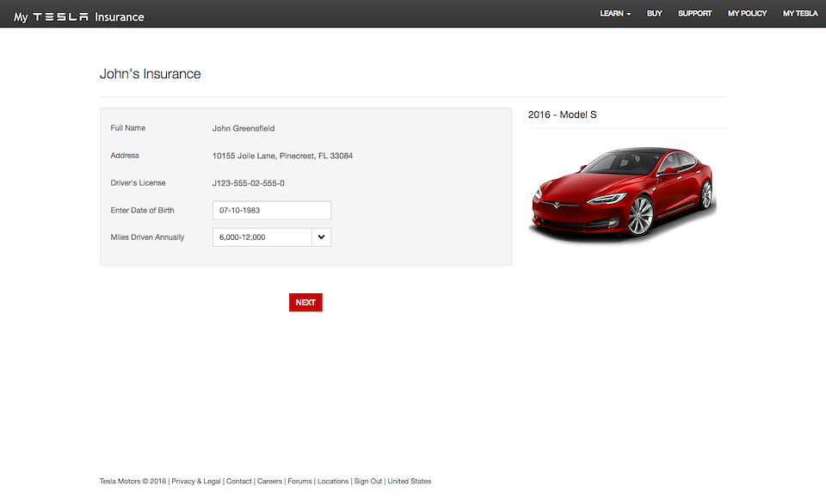Click the John's Insurance heading

(x=151, y=74)
